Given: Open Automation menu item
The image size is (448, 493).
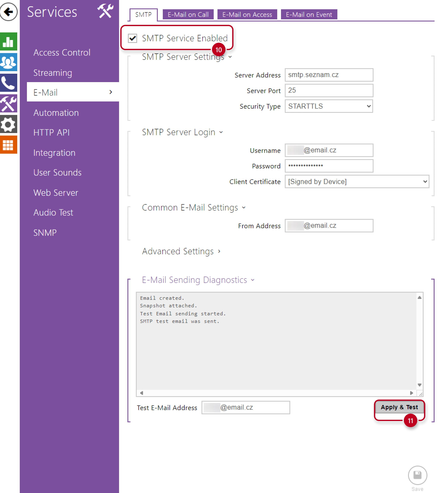Looking at the screenshot, I should pos(56,113).
